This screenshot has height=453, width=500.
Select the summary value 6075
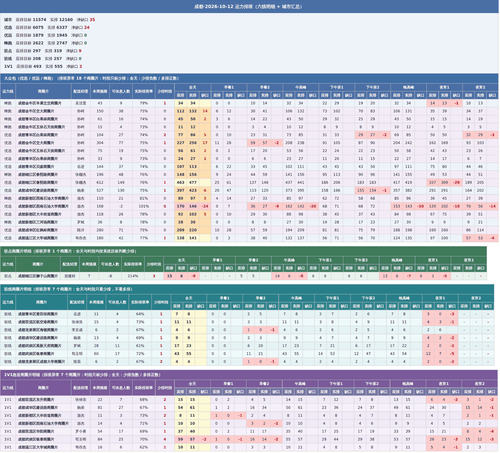38,27
